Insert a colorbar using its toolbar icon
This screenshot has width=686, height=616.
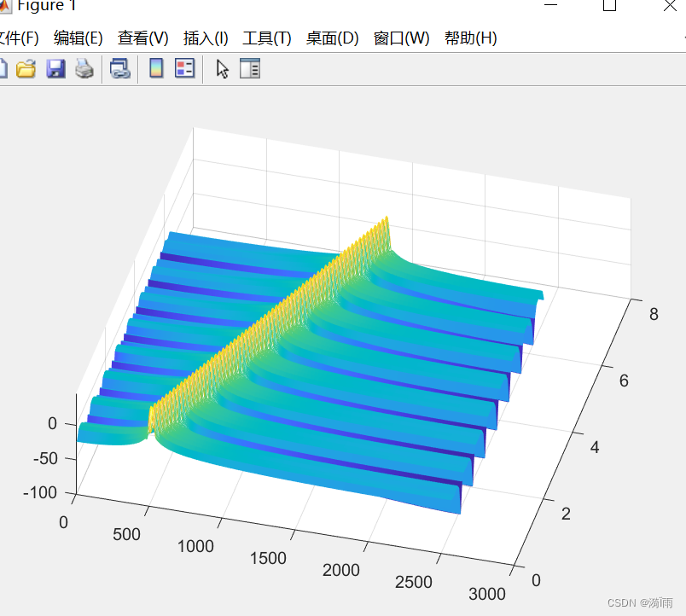coord(155,68)
